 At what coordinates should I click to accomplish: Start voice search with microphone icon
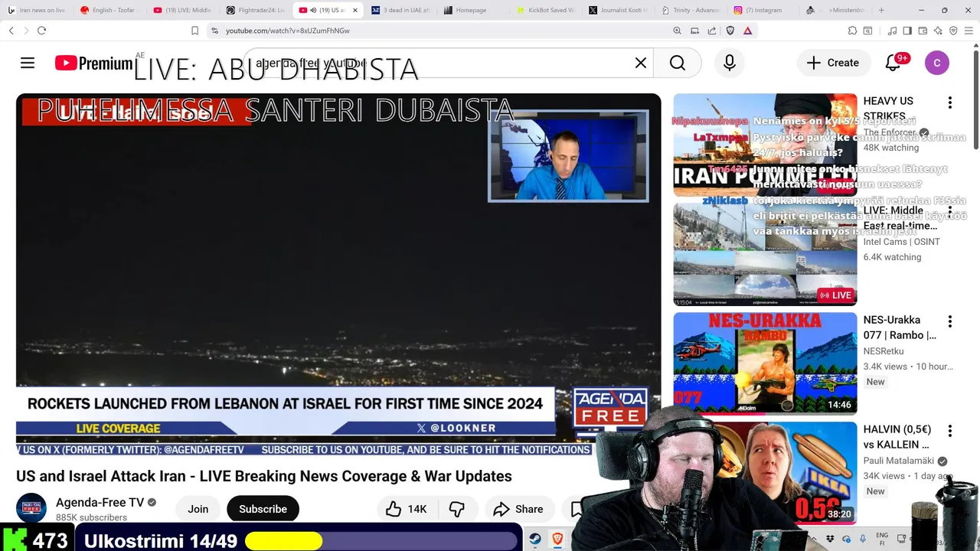[x=730, y=63]
